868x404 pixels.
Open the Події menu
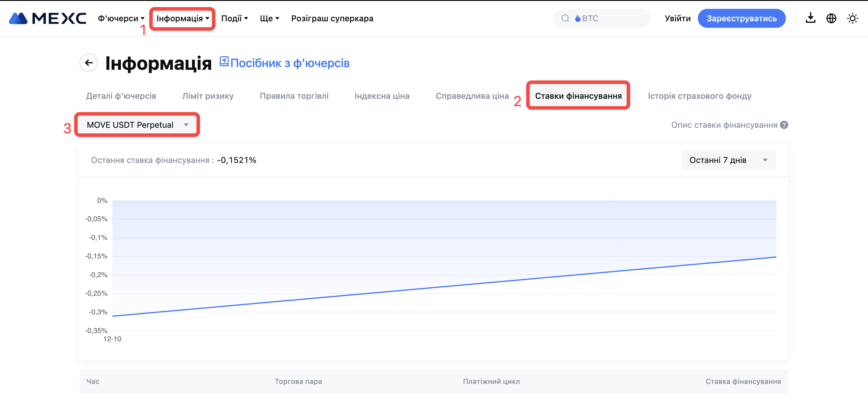[235, 19]
